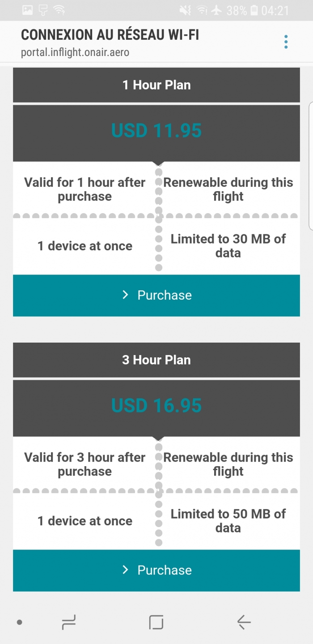Tap the muted sound status icon
The image size is (313, 644).
(185, 10)
